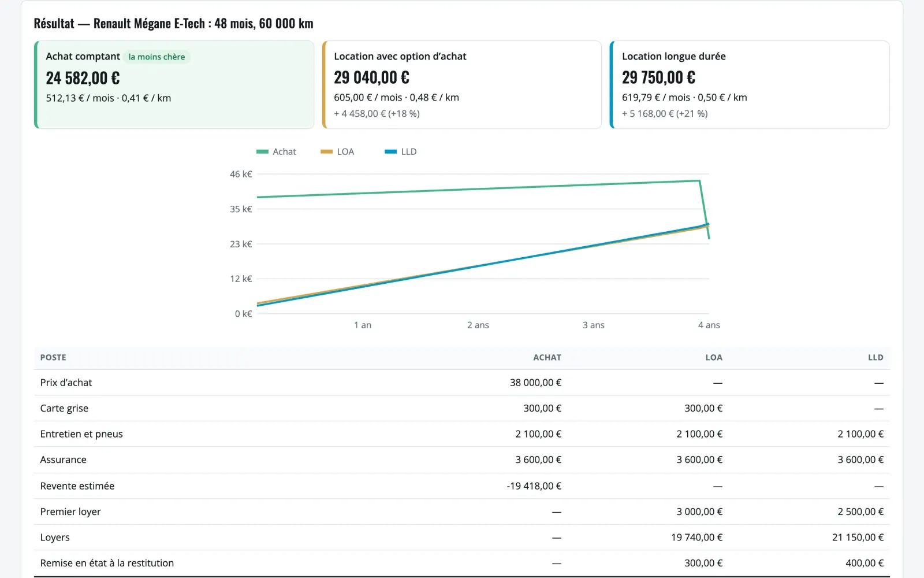924x578 pixels.
Task: Click the 'Revente estimée' row label
Action: tap(77, 486)
